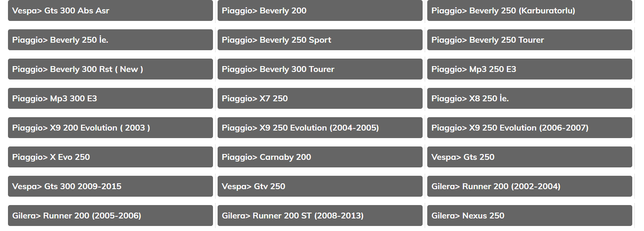Click Piaggio X8 250 İe.

(530, 98)
